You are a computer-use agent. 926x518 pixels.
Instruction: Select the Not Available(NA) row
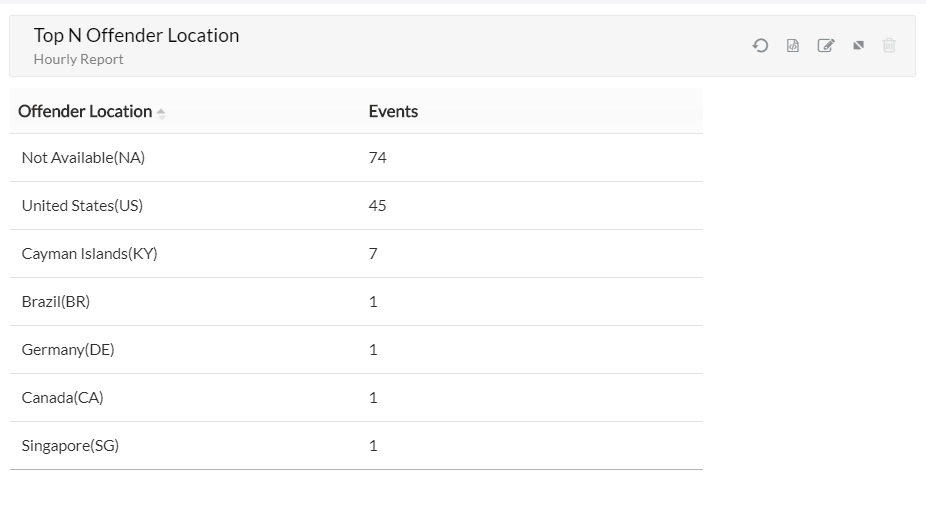point(83,158)
